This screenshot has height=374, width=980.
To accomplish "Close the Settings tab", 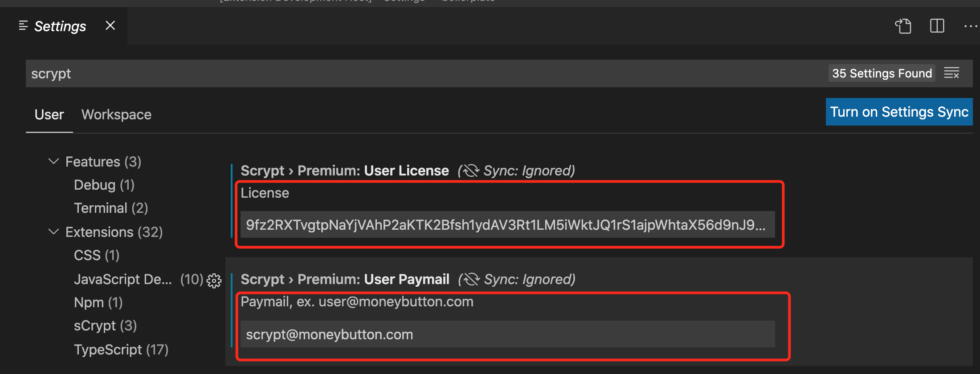I will click(110, 26).
